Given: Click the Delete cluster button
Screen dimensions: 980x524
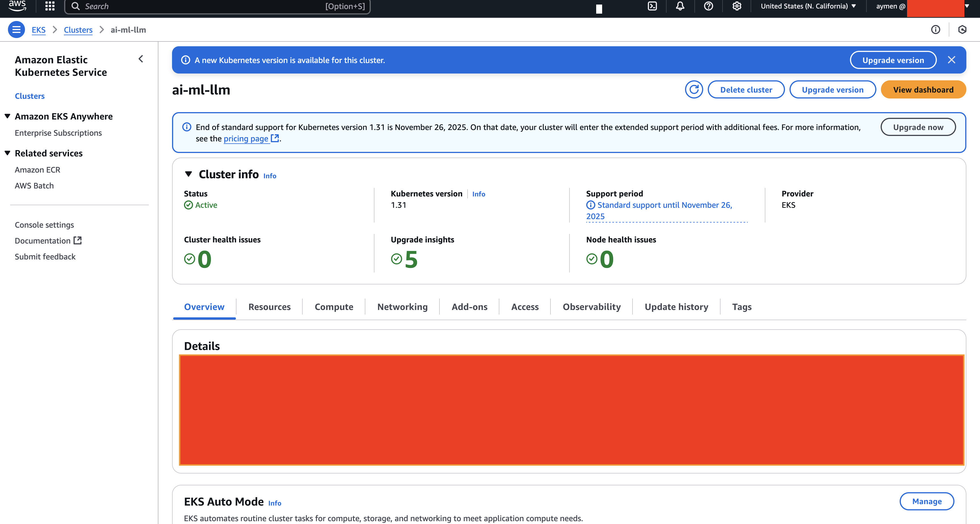Looking at the screenshot, I should coord(746,90).
